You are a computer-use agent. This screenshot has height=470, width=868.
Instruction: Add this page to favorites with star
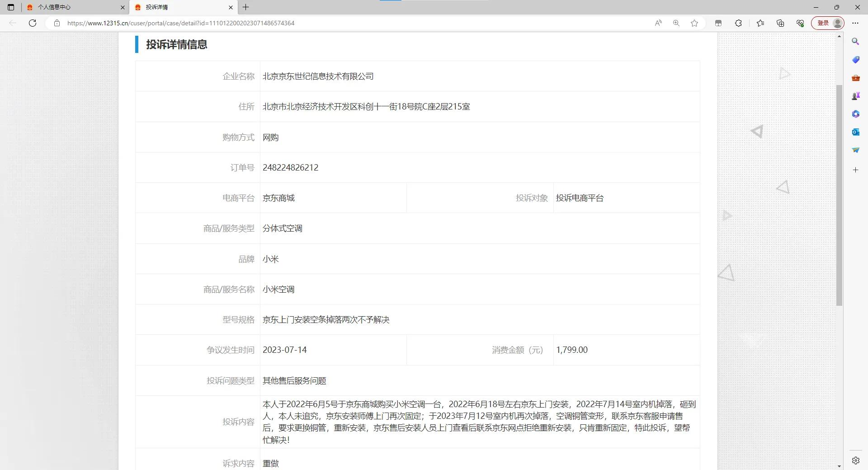(x=694, y=23)
